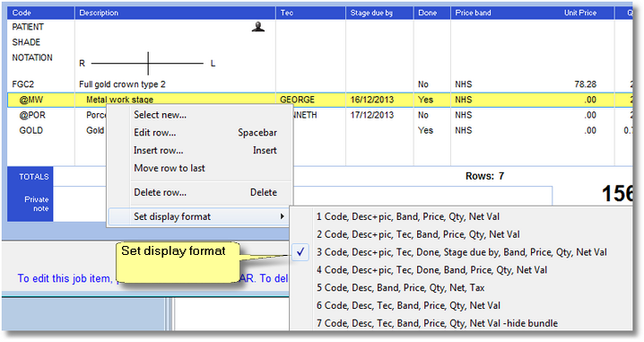
Task: Click NHS price band in GOLD row
Action: (464, 130)
